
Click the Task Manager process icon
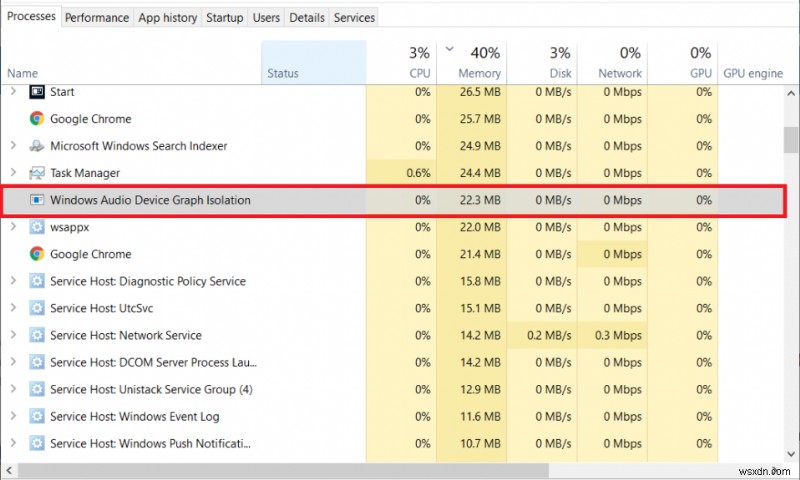tap(37, 173)
